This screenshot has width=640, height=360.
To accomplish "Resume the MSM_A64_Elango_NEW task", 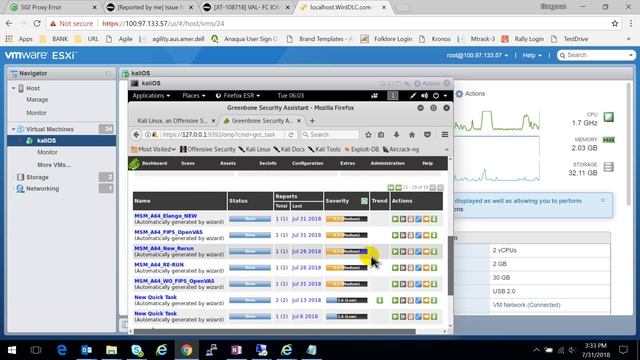I will click(x=402, y=219).
